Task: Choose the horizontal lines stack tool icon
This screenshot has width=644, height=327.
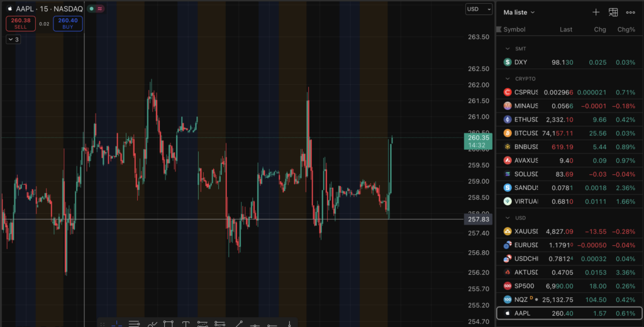Action: [x=134, y=324]
